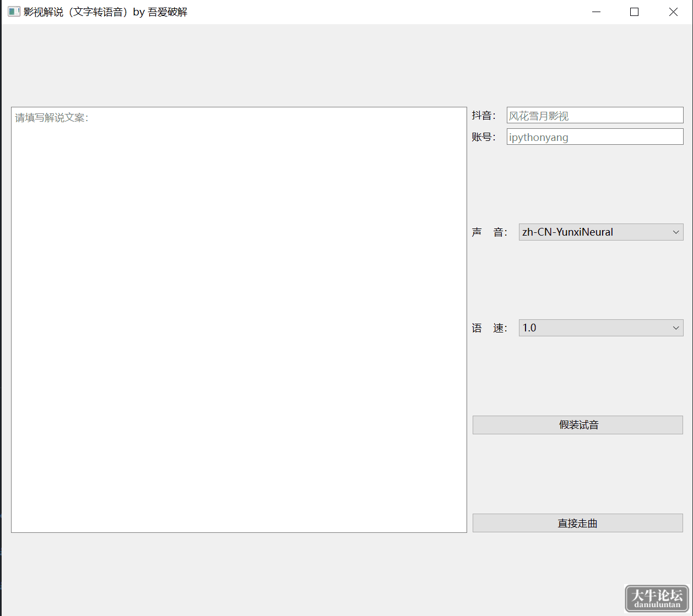Open the 语速 speed dropdown
The image size is (693, 616).
601,328
